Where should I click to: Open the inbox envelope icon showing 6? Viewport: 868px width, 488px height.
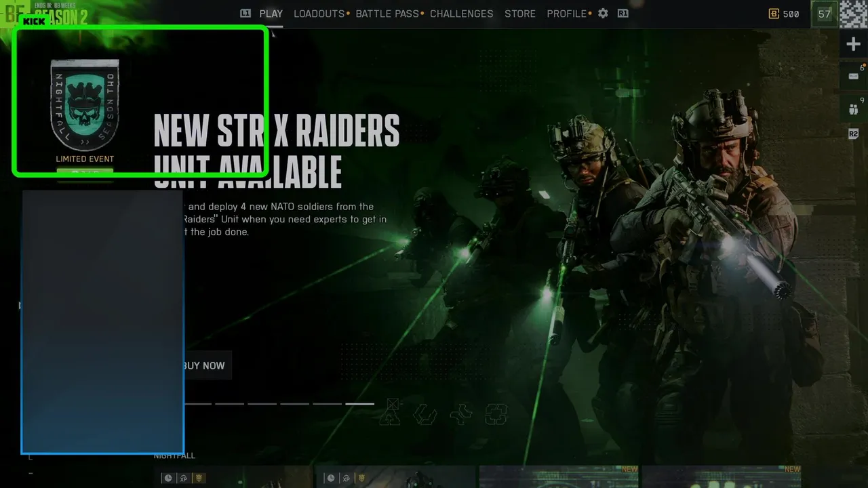(x=854, y=76)
